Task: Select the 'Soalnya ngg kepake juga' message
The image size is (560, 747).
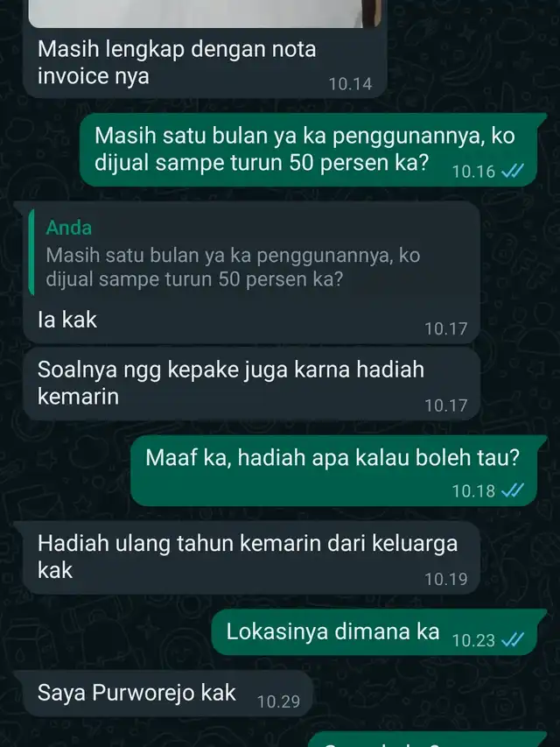Action: [x=251, y=384]
